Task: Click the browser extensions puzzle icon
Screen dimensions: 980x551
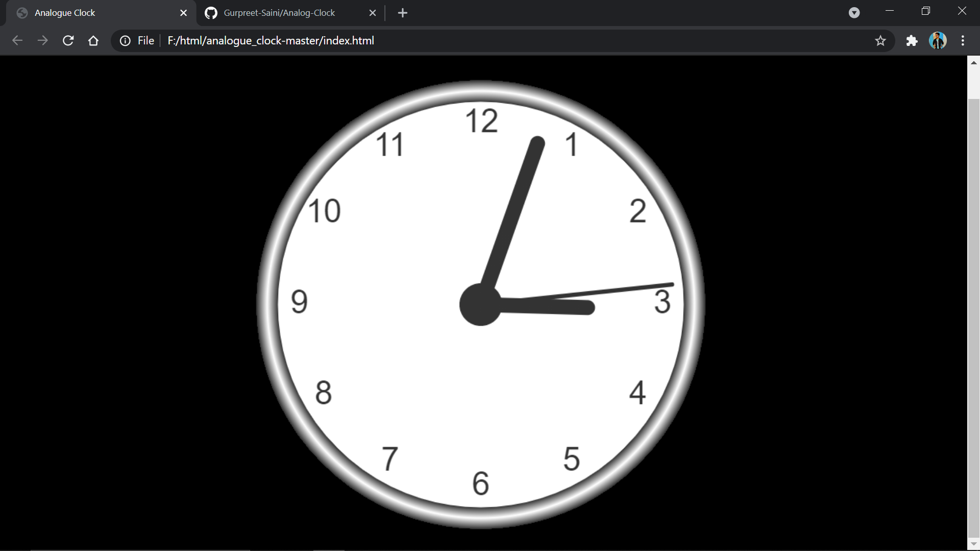Action: [x=911, y=40]
